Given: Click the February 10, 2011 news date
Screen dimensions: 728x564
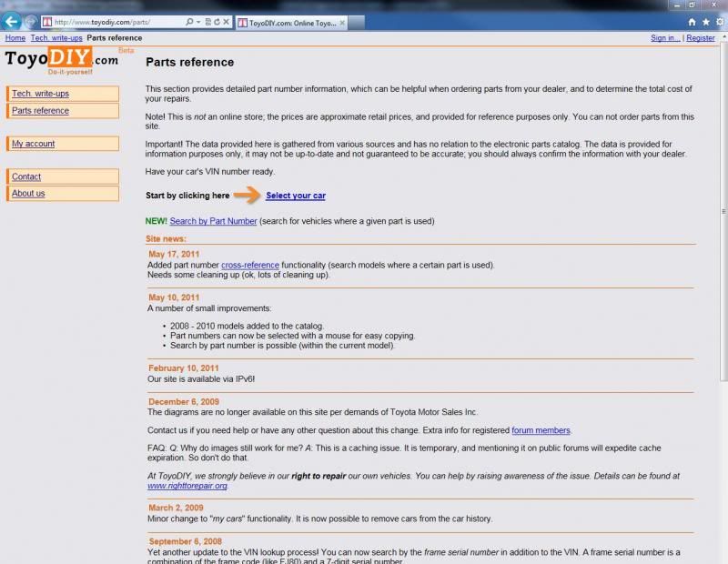Looking at the screenshot, I should click(x=184, y=368).
